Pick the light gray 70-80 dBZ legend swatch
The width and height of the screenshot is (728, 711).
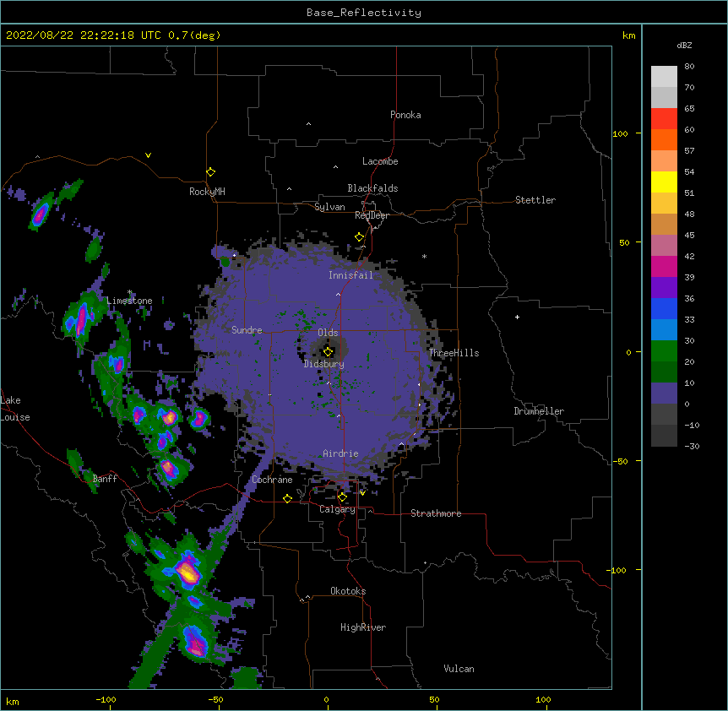(x=664, y=77)
